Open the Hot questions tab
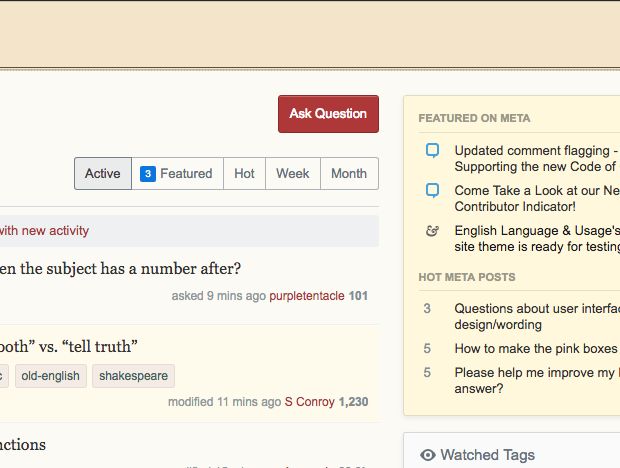This screenshot has width=620, height=468. click(x=244, y=174)
